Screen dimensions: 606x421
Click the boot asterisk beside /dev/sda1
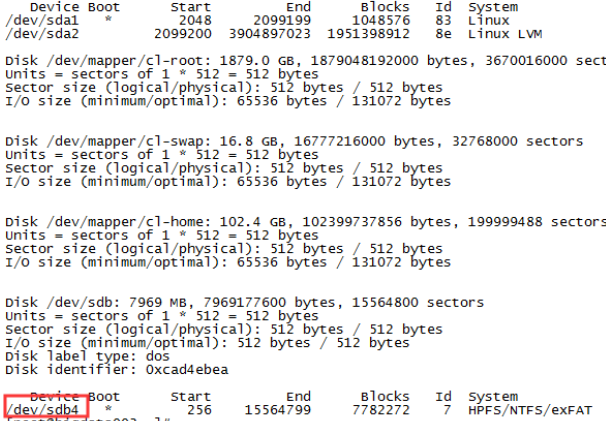(x=108, y=20)
